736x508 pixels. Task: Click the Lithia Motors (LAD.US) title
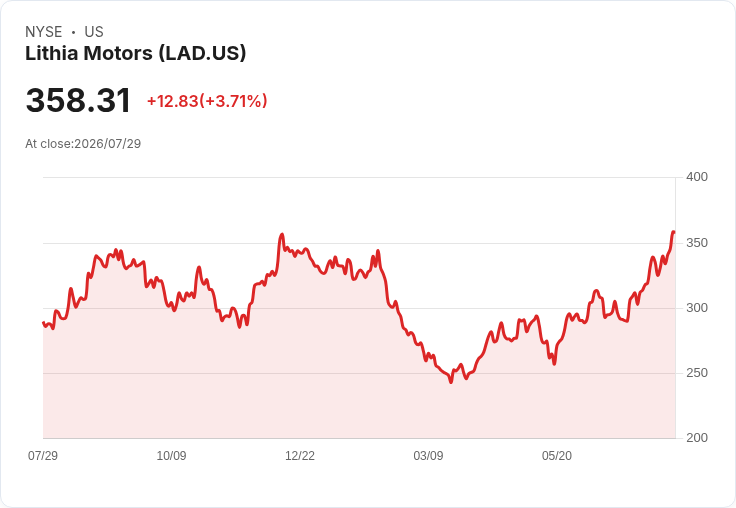[x=135, y=53]
